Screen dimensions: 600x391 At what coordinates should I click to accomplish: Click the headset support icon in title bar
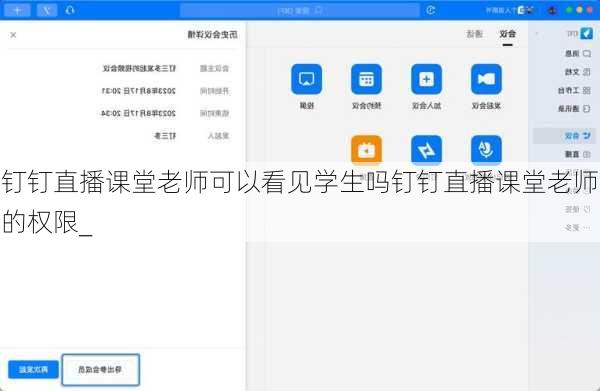click(x=70, y=10)
